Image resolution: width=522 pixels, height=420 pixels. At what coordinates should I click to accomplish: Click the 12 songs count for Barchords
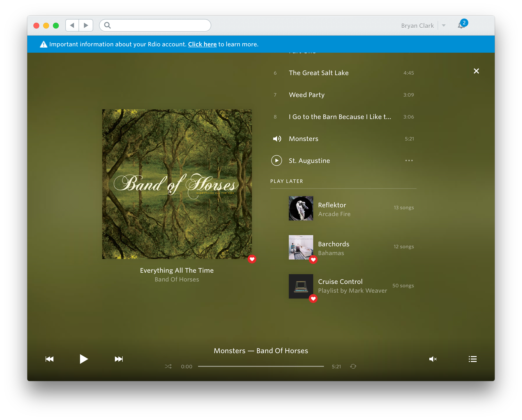coord(404,247)
